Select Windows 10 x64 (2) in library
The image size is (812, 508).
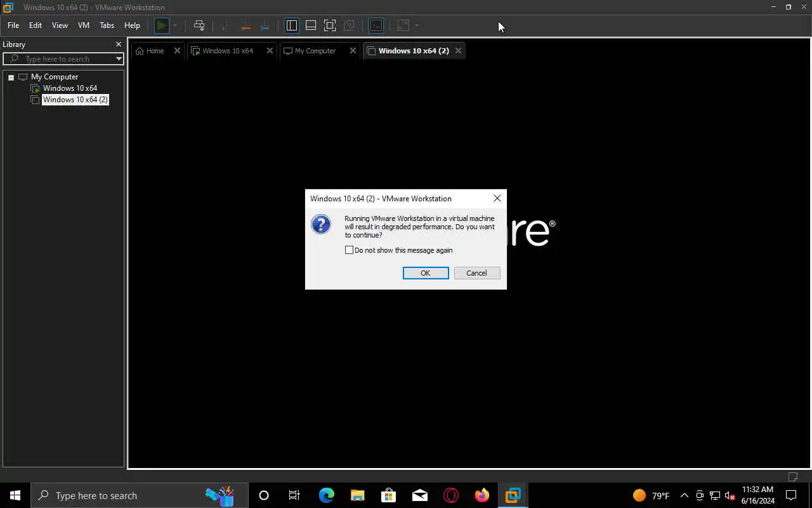click(75, 100)
